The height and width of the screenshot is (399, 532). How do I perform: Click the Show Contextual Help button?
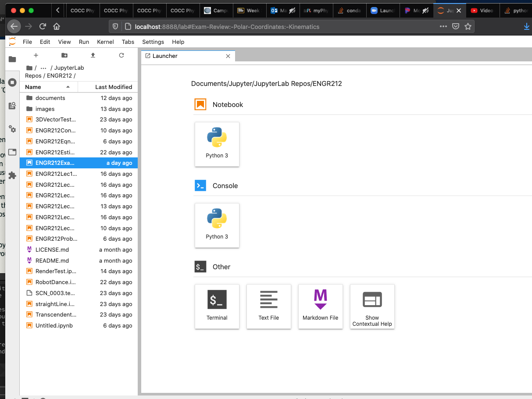click(x=372, y=306)
